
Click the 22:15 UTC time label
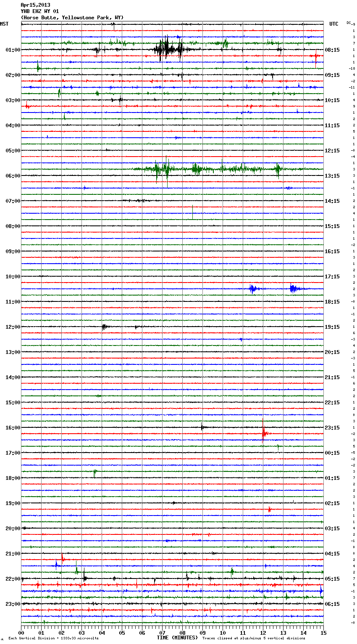[x=332, y=403]
